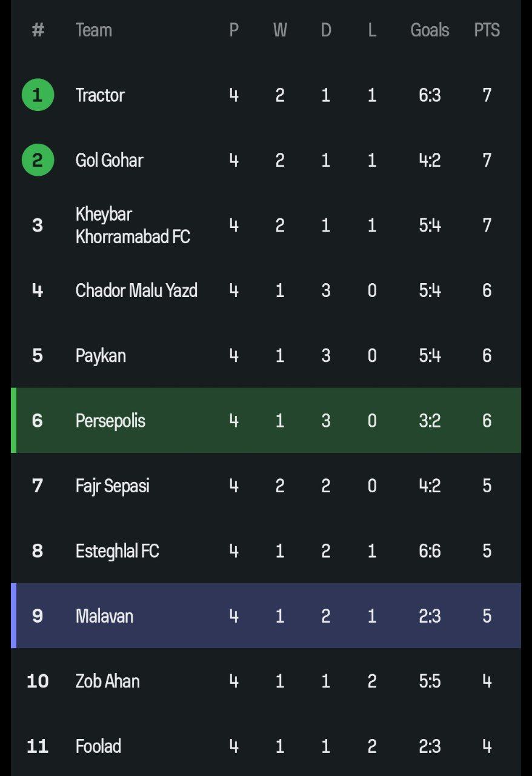The width and height of the screenshot is (532, 776).
Task: Tap Chador Malu Yazd team name
Action: [x=136, y=290]
